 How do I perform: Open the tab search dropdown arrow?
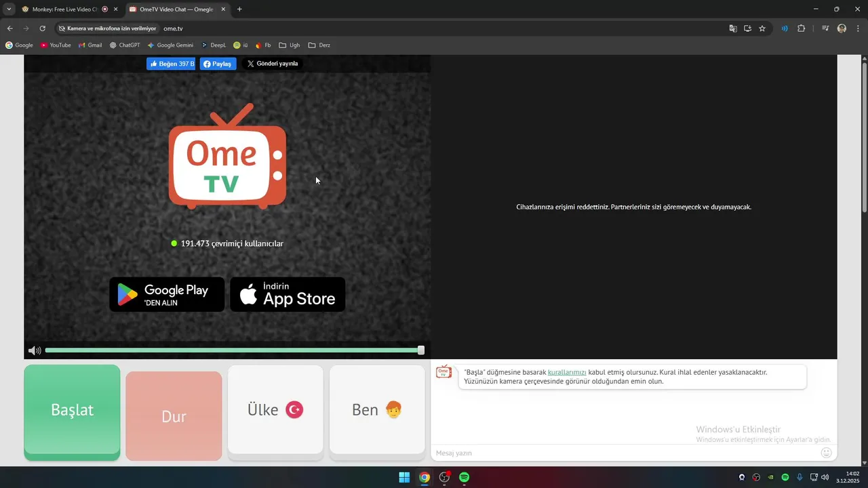[9, 9]
